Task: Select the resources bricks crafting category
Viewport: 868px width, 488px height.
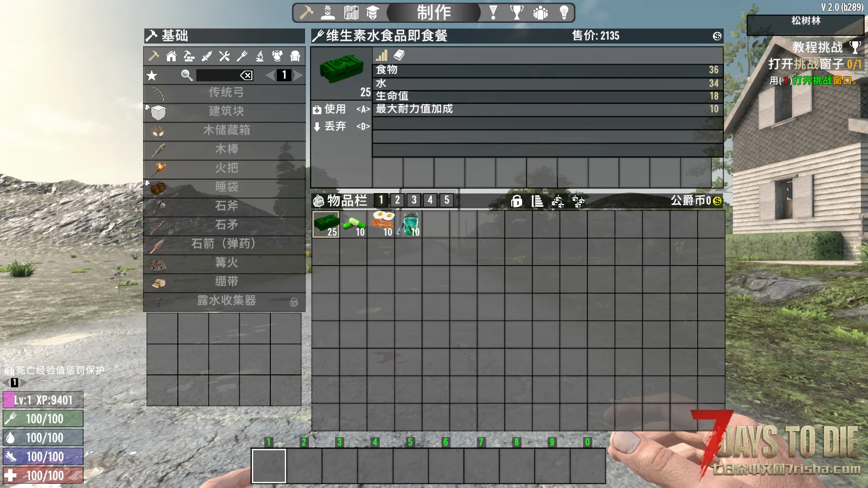Action: point(189,56)
